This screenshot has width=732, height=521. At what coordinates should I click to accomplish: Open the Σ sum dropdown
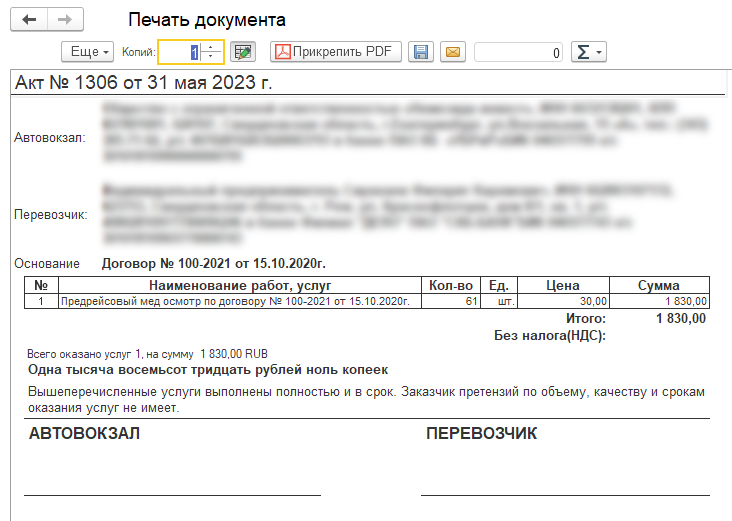coord(588,52)
